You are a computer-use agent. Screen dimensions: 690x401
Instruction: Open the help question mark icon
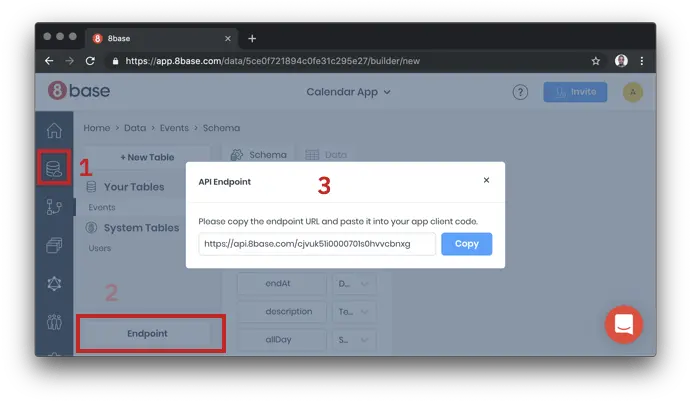(520, 92)
